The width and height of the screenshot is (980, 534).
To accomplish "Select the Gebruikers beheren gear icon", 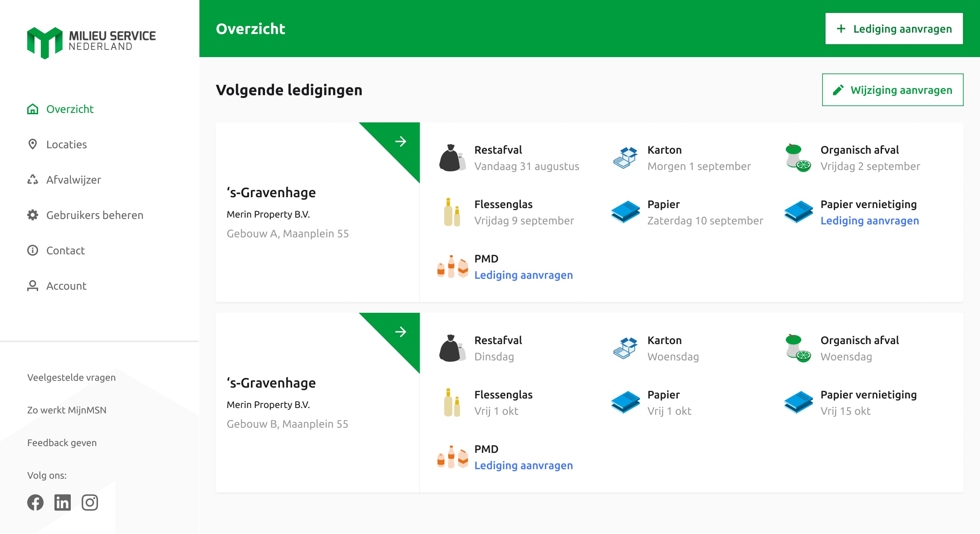I will (x=32, y=215).
